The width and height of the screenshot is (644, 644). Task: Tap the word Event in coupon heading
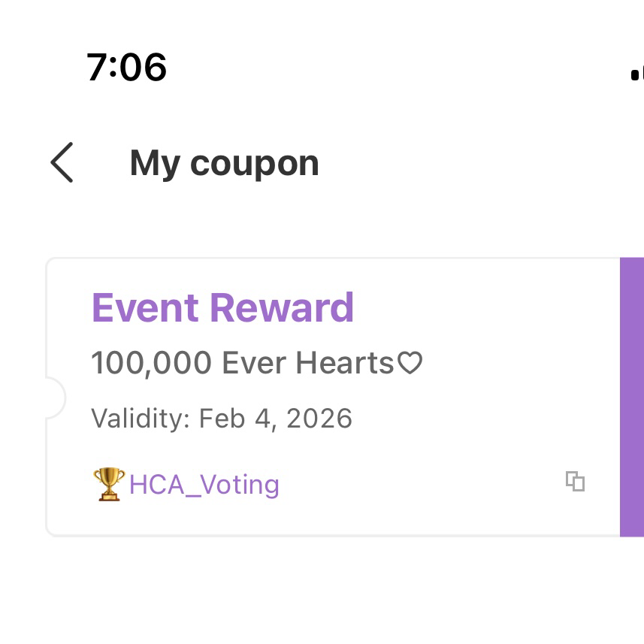click(145, 308)
